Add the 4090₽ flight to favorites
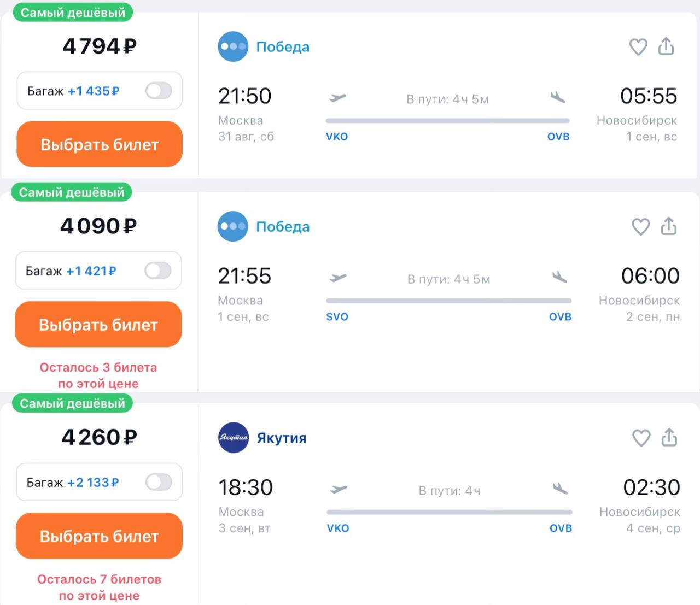 pyautogui.click(x=641, y=227)
